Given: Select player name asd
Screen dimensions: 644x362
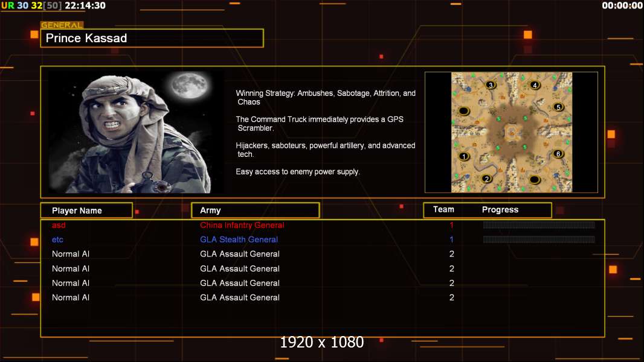Looking at the screenshot, I should (59, 225).
